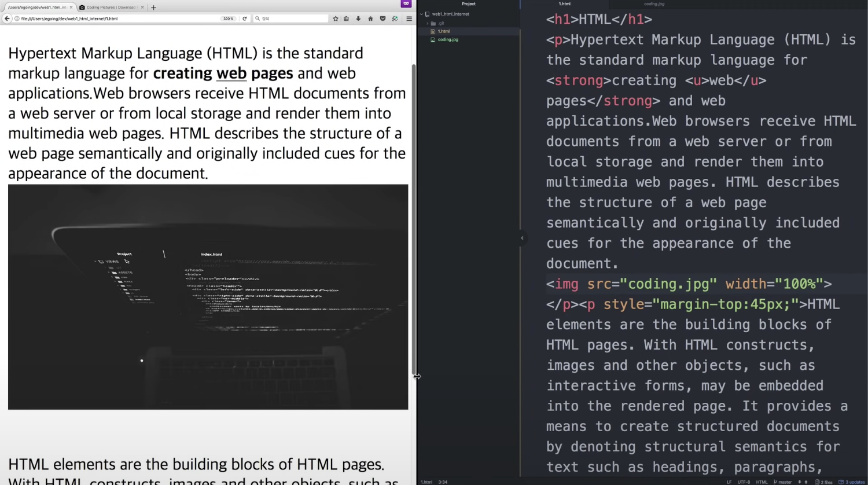Screen dimensions: 868x485
Task: Click the coding laptop image on the page
Action: click(208, 297)
